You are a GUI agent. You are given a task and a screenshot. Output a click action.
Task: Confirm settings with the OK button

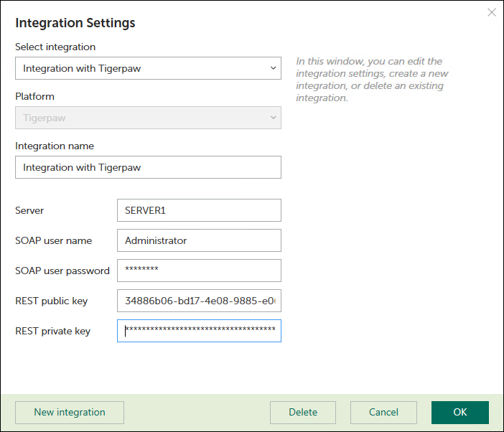tap(460, 413)
